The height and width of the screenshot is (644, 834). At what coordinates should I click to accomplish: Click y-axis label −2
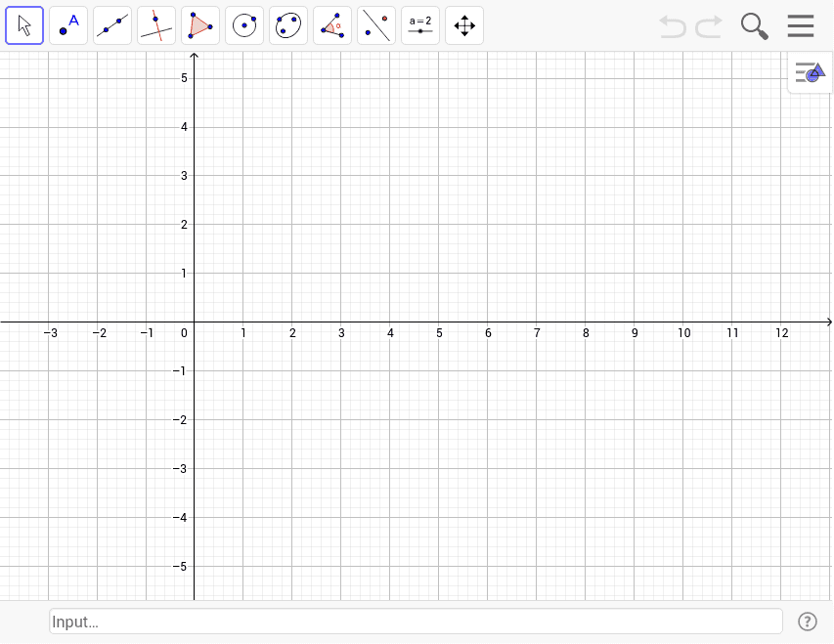(180, 420)
